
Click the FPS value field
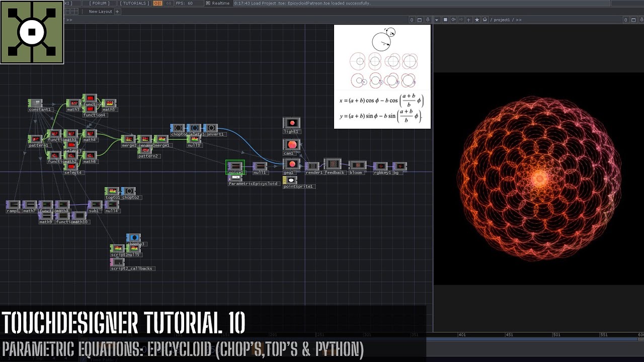(x=190, y=3)
